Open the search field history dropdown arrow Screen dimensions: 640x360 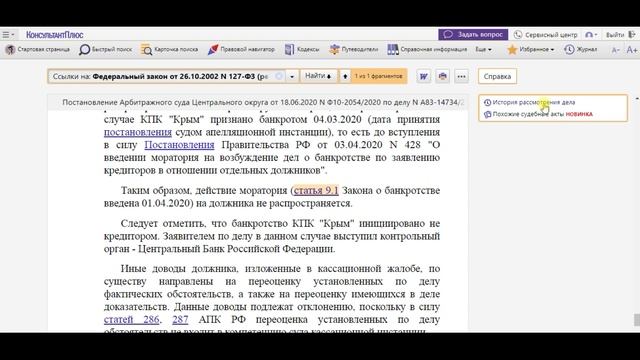(x=292, y=76)
